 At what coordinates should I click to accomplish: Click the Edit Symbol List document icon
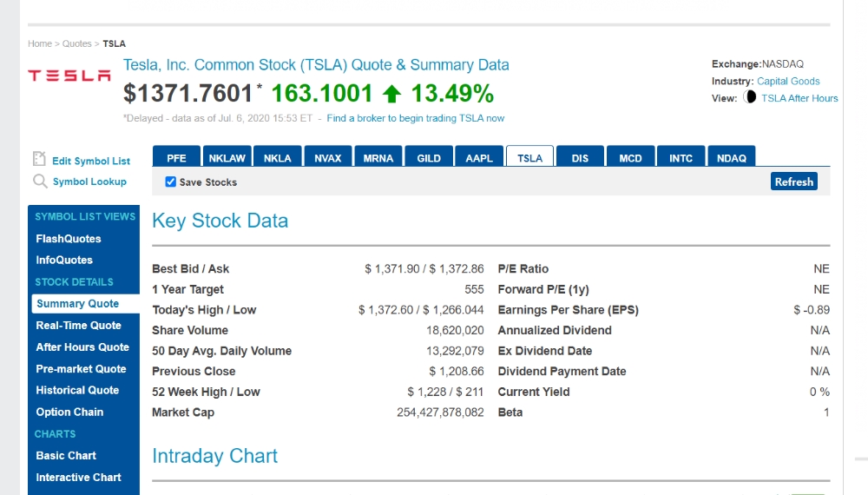tap(39, 159)
